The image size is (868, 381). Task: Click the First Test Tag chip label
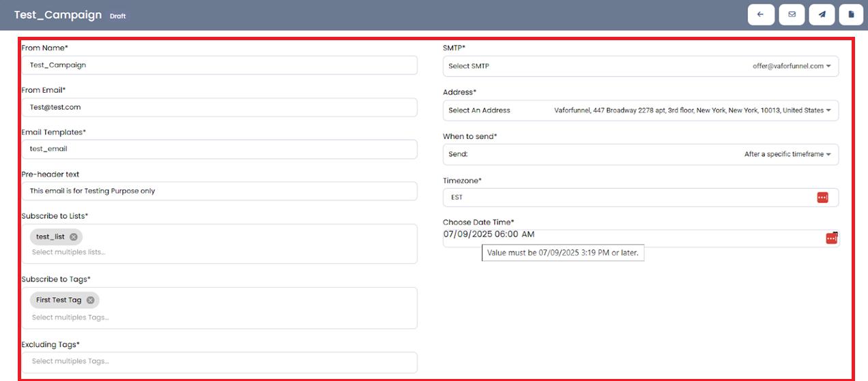59,300
